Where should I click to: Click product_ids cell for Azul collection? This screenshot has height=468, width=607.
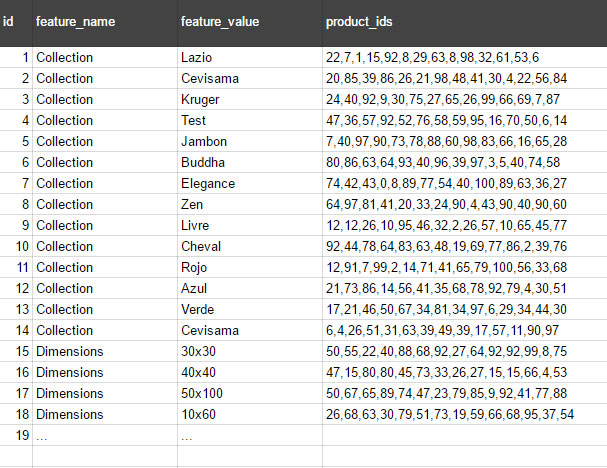click(x=465, y=288)
